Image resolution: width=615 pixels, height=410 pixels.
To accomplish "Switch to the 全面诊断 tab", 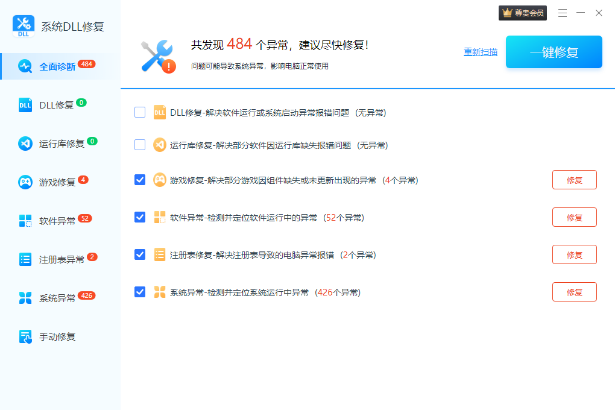I will tap(60, 66).
